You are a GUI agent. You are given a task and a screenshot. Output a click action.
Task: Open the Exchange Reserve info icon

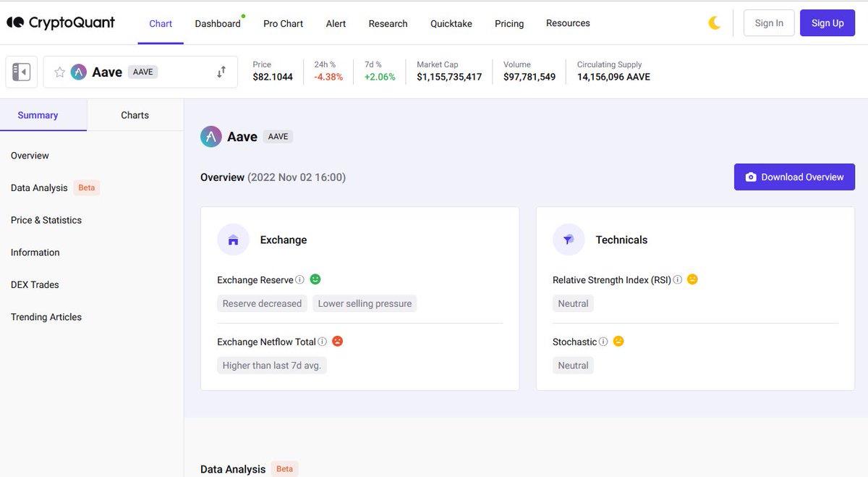(299, 279)
